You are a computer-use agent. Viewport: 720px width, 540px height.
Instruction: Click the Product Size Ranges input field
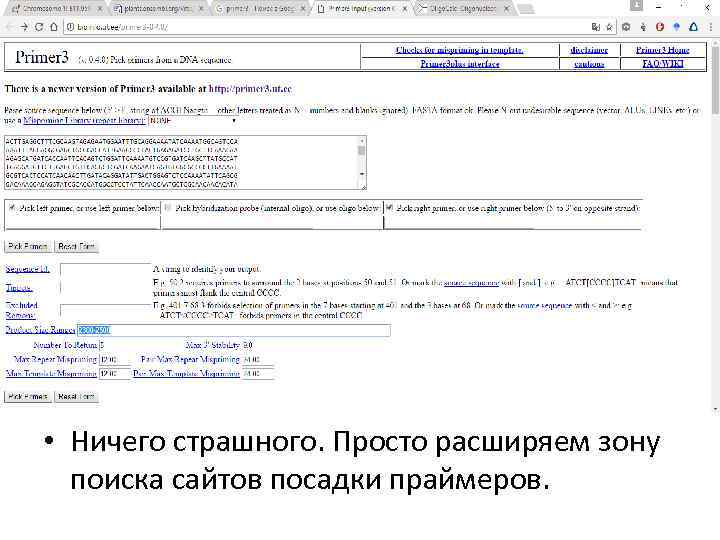[x=234, y=330]
